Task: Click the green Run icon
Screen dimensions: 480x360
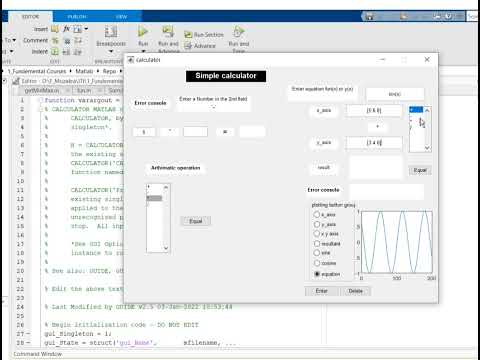Action: coord(143,32)
